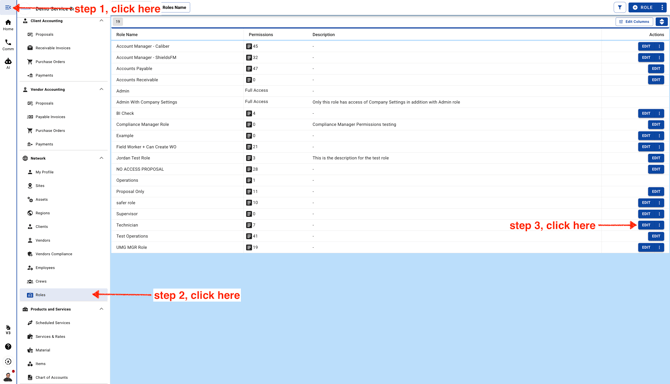The width and height of the screenshot is (670, 384).
Task: Collapse the Client Accounting section
Action: (x=101, y=21)
